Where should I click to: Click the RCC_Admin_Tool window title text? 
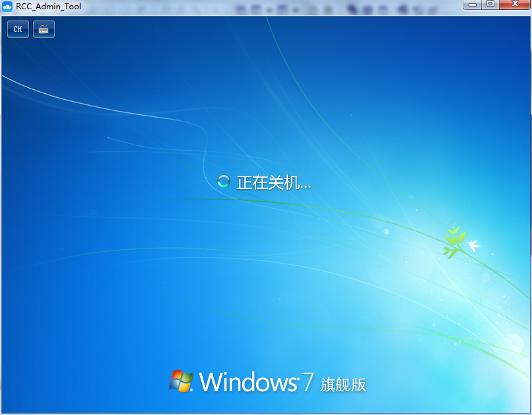[x=48, y=7]
